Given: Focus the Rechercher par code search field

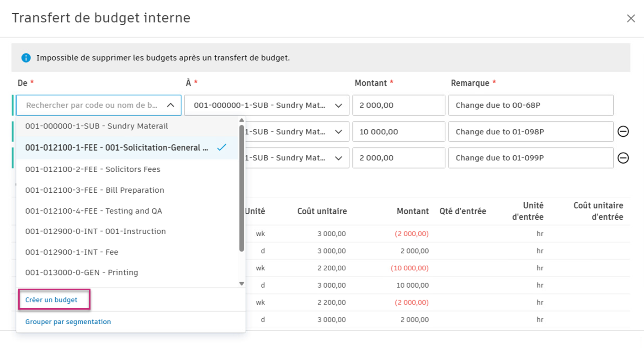Looking at the screenshot, I should click(x=91, y=105).
